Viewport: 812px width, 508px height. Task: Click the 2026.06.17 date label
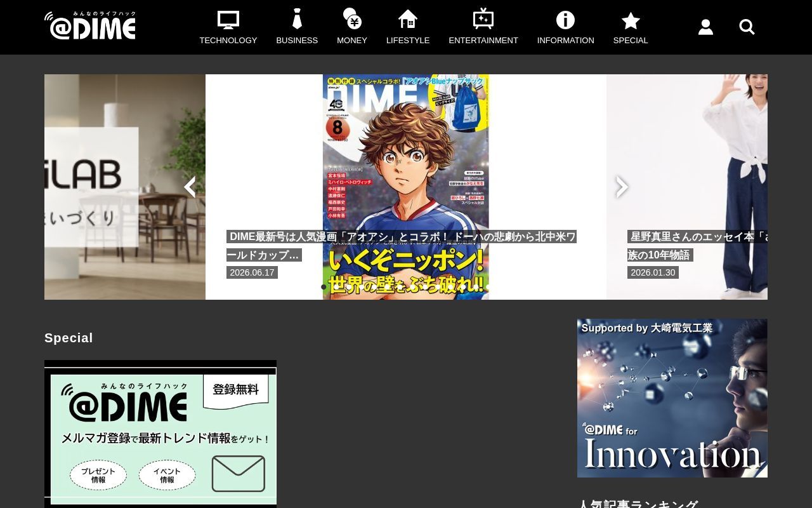(252, 272)
